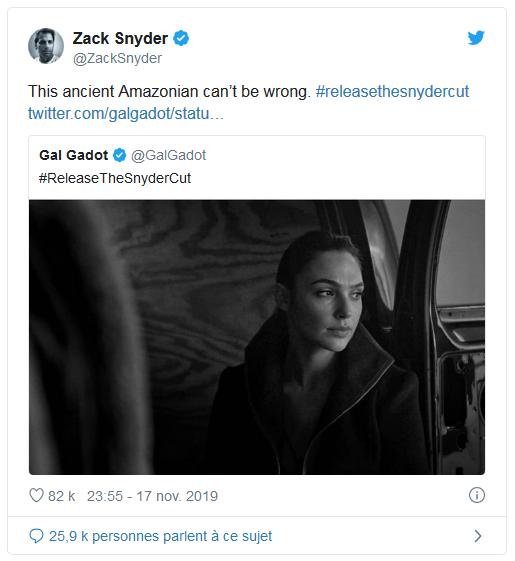This screenshot has height=561, width=515.
Task: Click the Gal Gadot display name
Action: 74,155
